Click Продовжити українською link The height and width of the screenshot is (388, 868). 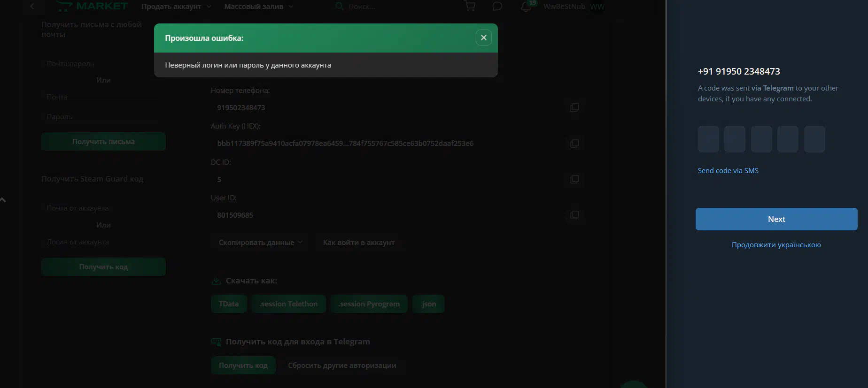(776, 245)
